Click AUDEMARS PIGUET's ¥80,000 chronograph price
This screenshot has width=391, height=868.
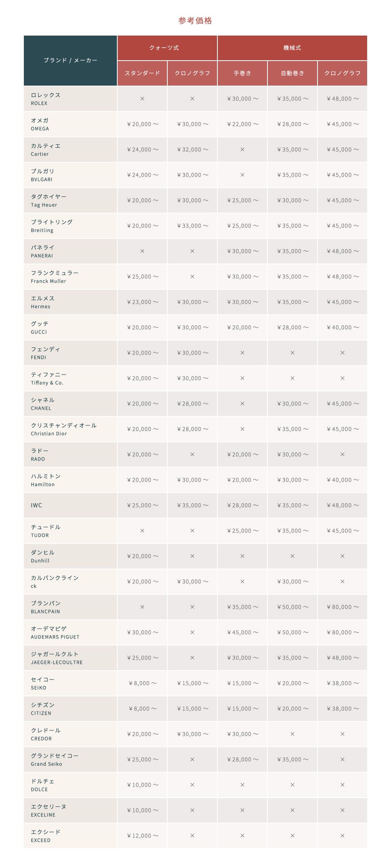[x=343, y=632]
